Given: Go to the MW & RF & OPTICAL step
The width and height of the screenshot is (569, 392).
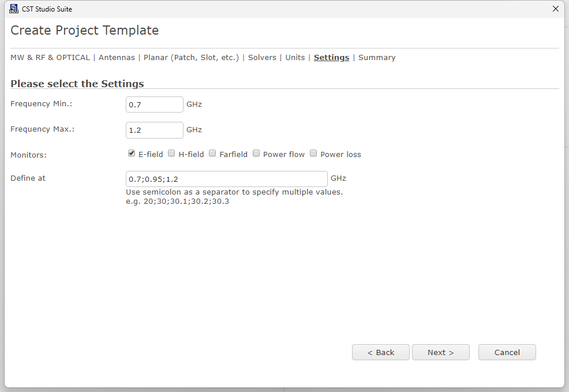Looking at the screenshot, I should [50, 57].
